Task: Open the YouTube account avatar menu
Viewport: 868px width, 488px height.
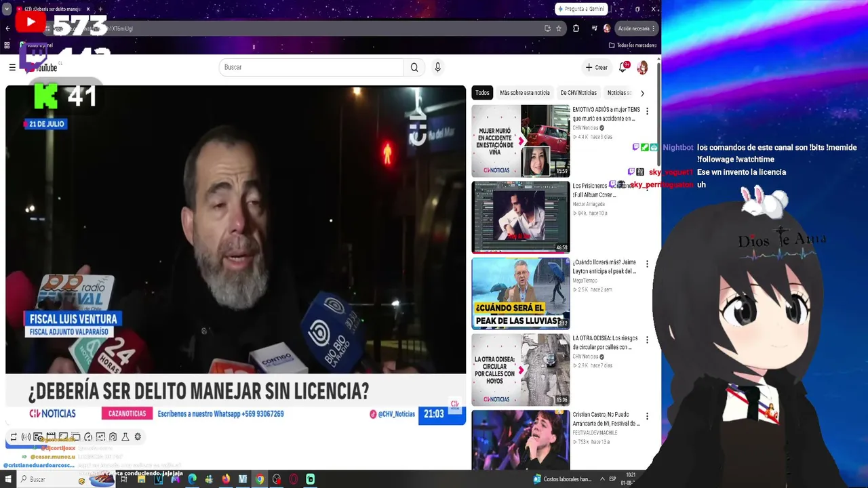Action: tap(642, 67)
